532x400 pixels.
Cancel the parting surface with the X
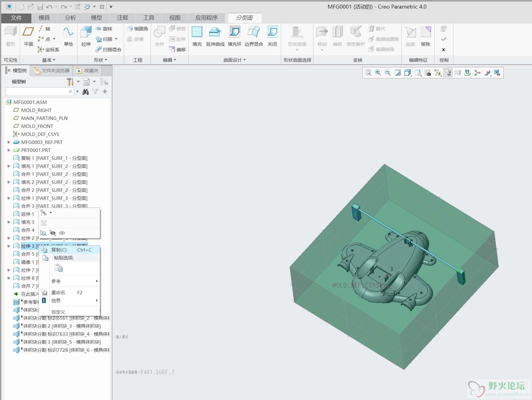pyautogui.click(x=443, y=50)
